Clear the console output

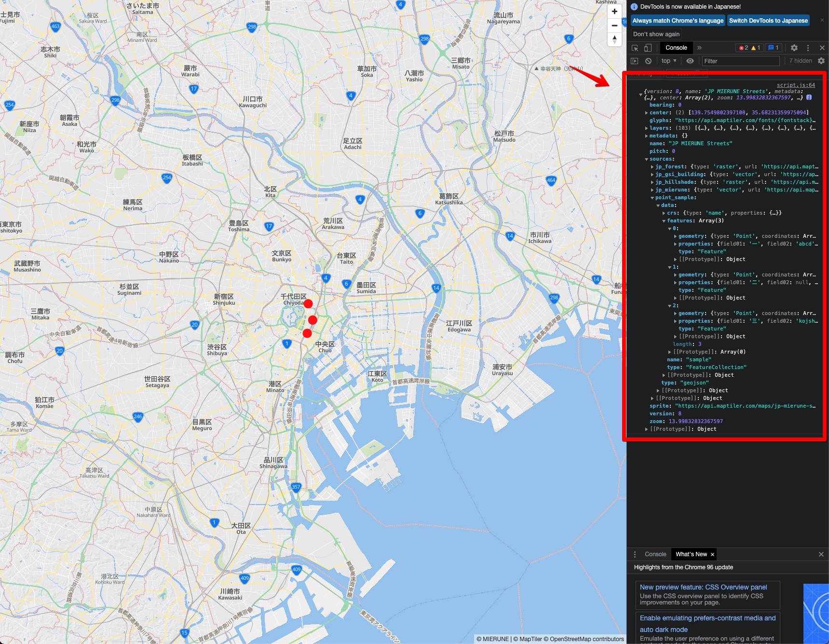(649, 61)
